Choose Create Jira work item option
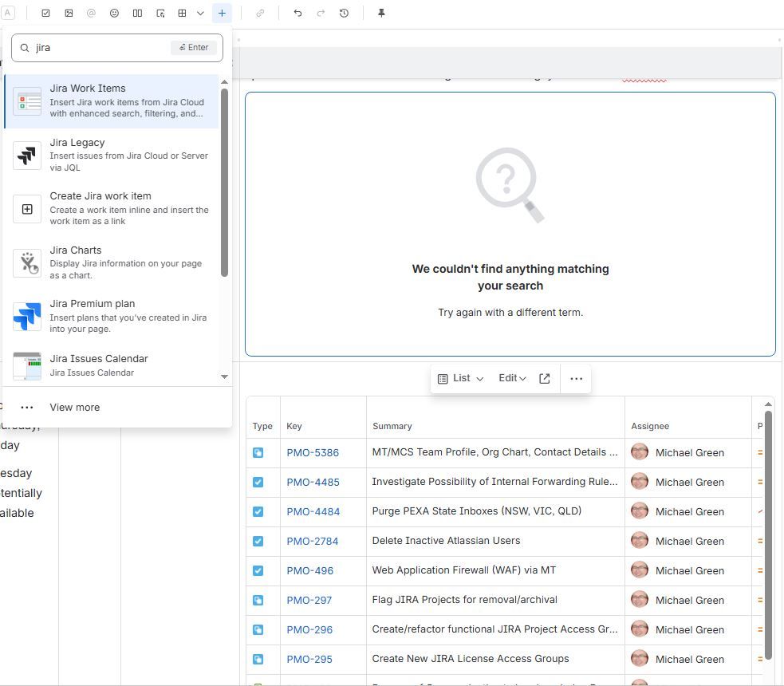The height and width of the screenshot is (686, 784). [x=111, y=208]
